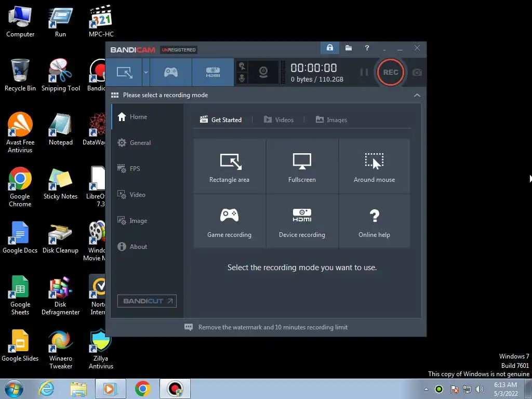Click the Avast Free Antivirus shortcut
This screenshot has width=532, height=399.
[20, 133]
